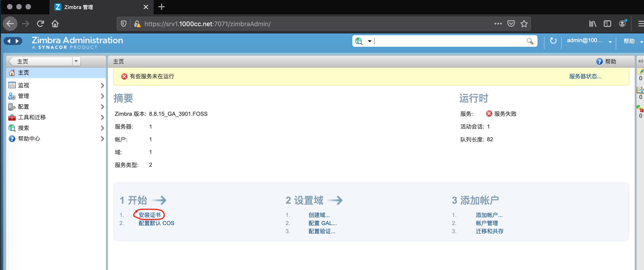Click Zimbra history back arrow

tap(9, 41)
